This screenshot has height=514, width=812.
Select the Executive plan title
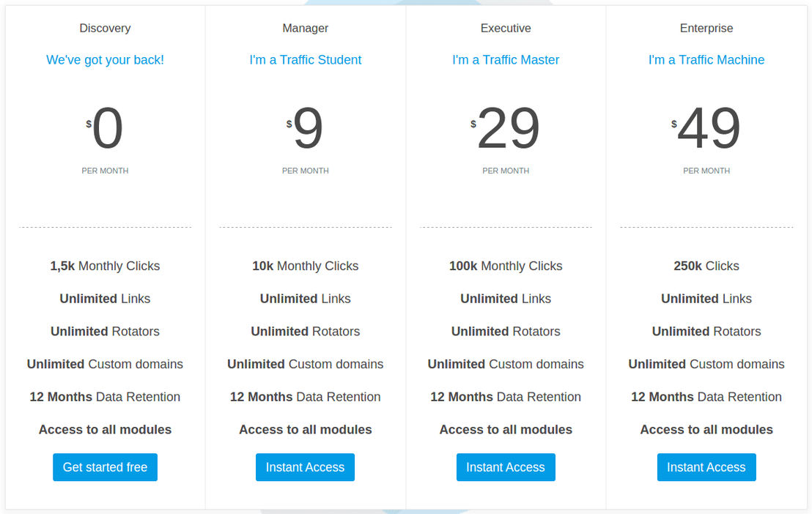(506, 28)
